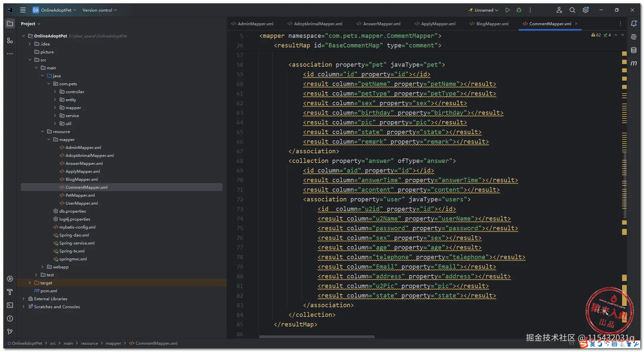This screenshot has width=644, height=352.
Task: Select UserMapper.xml in project tree
Action: pos(82,203)
